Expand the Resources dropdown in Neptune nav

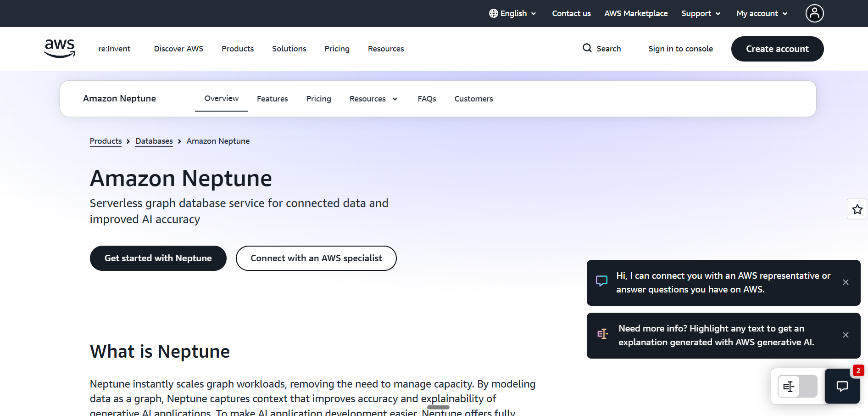[x=373, y=99]
